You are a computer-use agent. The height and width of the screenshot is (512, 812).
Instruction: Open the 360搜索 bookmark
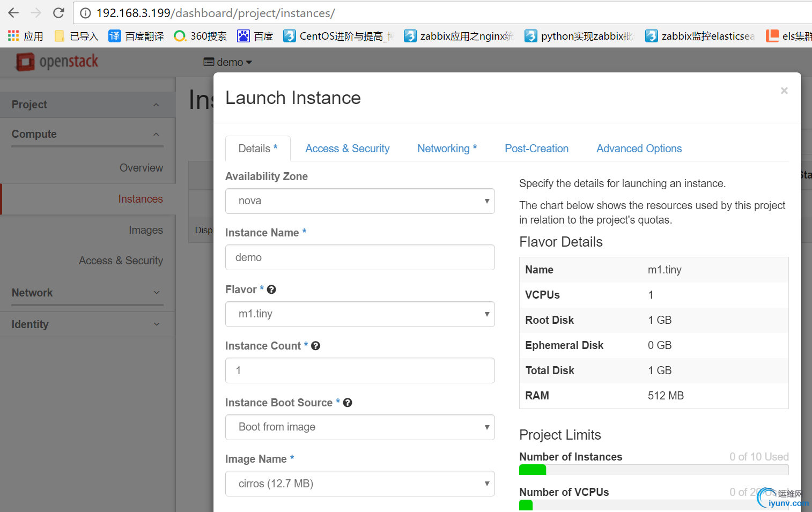(200, 36)
